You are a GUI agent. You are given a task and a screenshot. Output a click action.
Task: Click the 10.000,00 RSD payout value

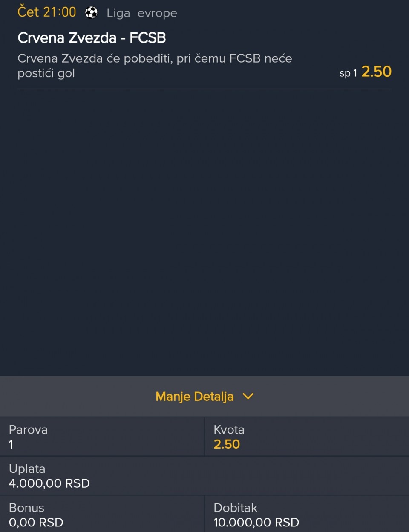[x=256, y=523]
